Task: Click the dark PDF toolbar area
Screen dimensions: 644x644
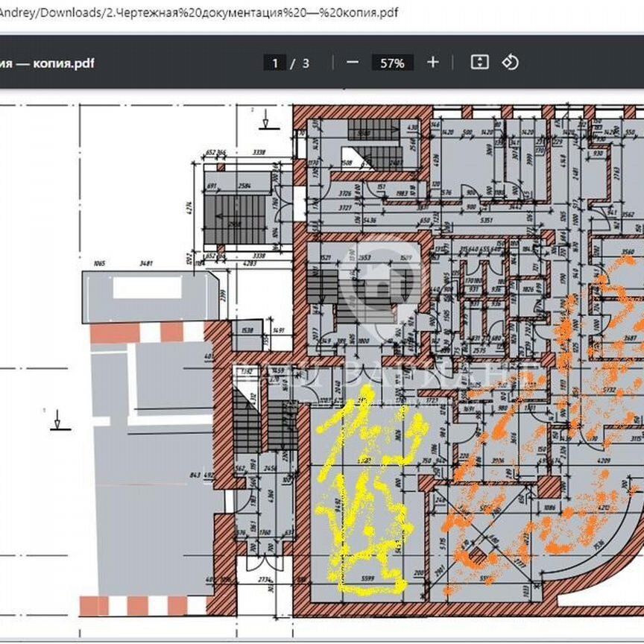Action: tap(186, 63)
